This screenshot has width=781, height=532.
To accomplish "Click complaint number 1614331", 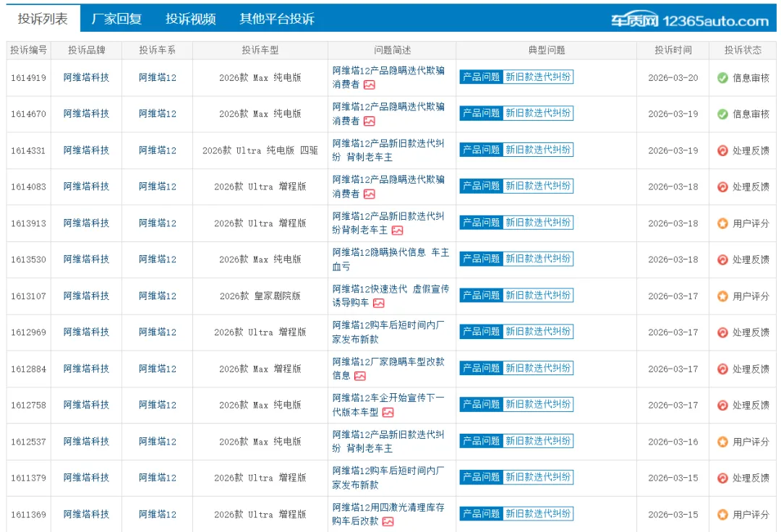I will [x=28, y=151].
